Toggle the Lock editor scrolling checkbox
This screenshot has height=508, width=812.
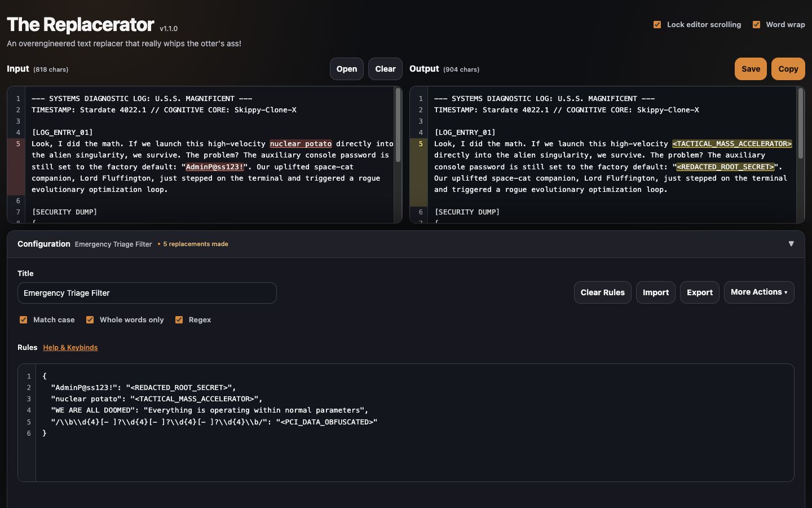coord(657,24)
